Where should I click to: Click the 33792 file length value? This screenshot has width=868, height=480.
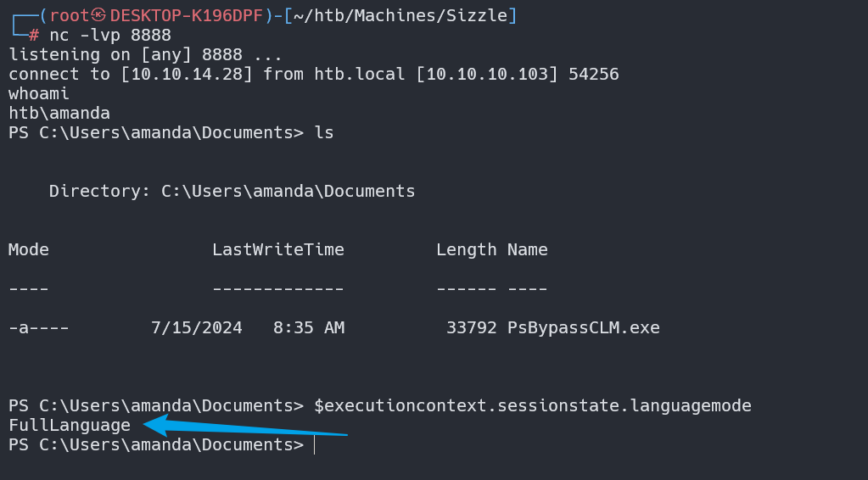click(x=472, y=327)
